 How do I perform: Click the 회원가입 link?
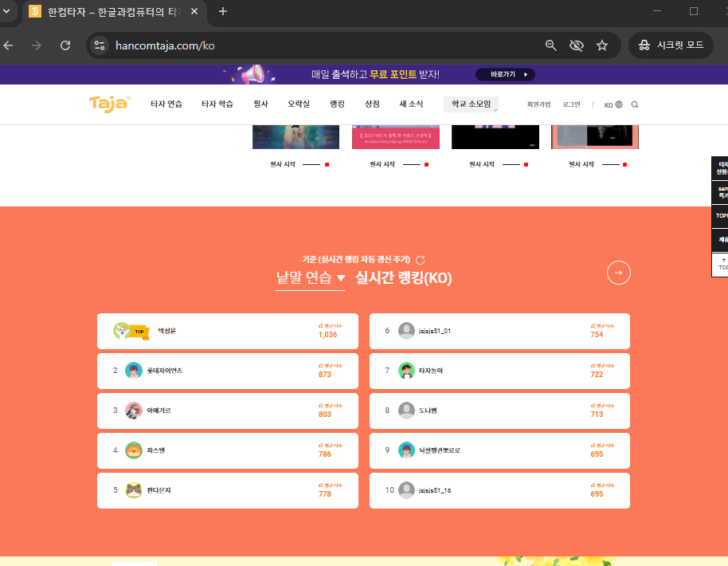point(538,104)
